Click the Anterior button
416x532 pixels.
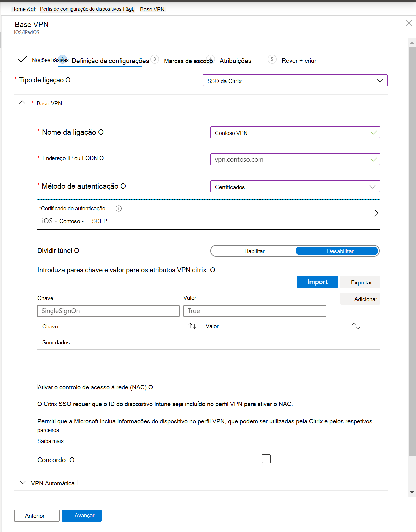coord(37,516)
